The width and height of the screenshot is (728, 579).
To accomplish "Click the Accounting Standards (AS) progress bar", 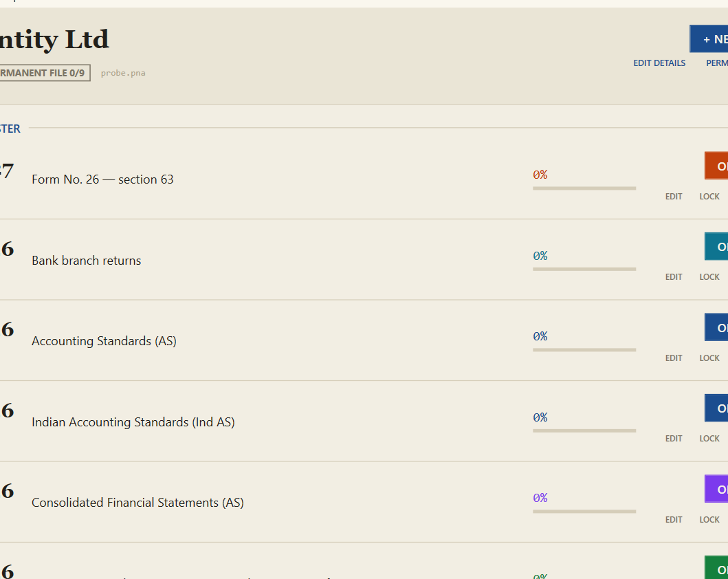I will (584, 349).
